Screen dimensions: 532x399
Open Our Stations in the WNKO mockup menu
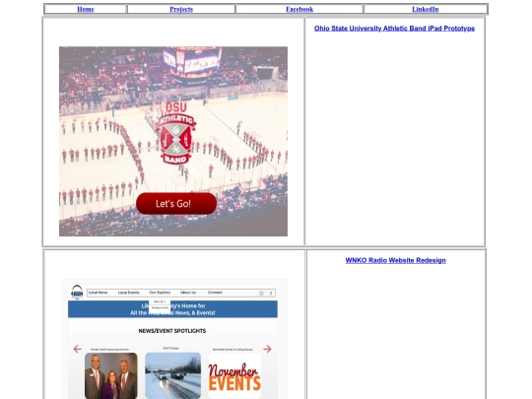tap(160, 293)
